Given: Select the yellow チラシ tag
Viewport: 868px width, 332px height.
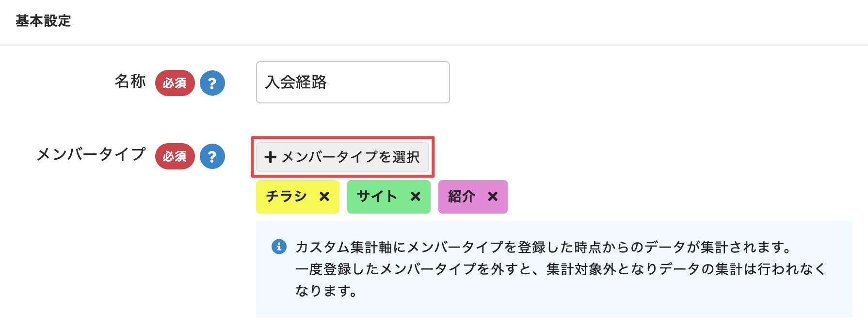Looking at the screenshot, I should point(298,197).
